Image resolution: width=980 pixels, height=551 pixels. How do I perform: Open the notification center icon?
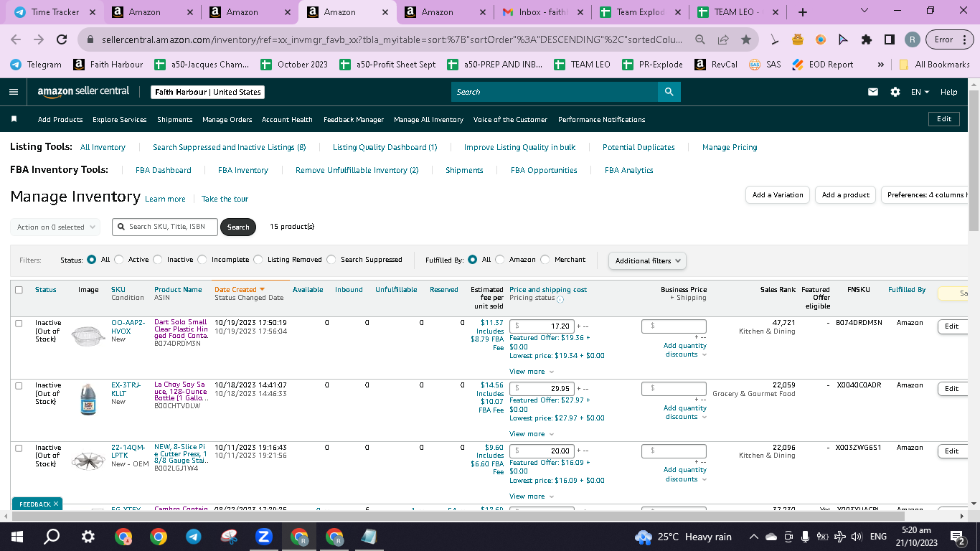[x=958, y=537]
